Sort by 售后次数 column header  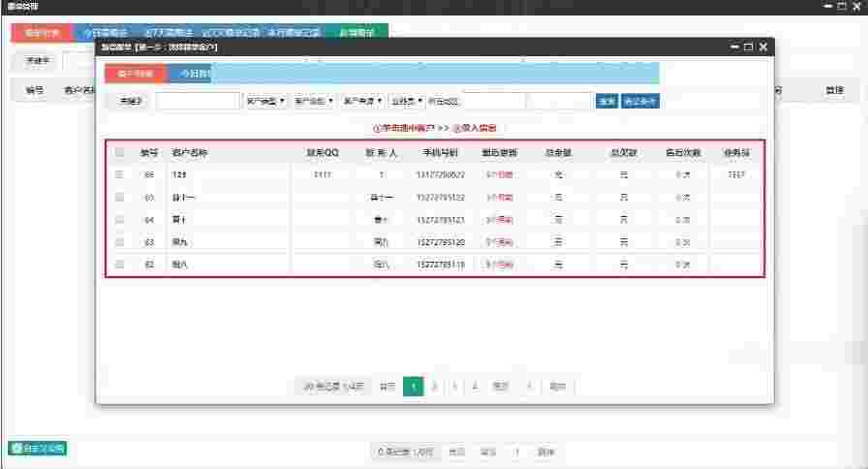[683, 152]
